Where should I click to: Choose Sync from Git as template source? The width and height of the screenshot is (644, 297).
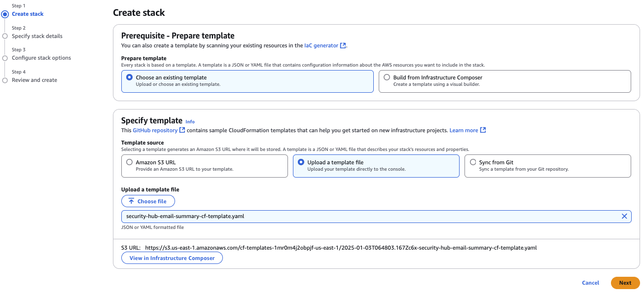[x=473, y=162]
